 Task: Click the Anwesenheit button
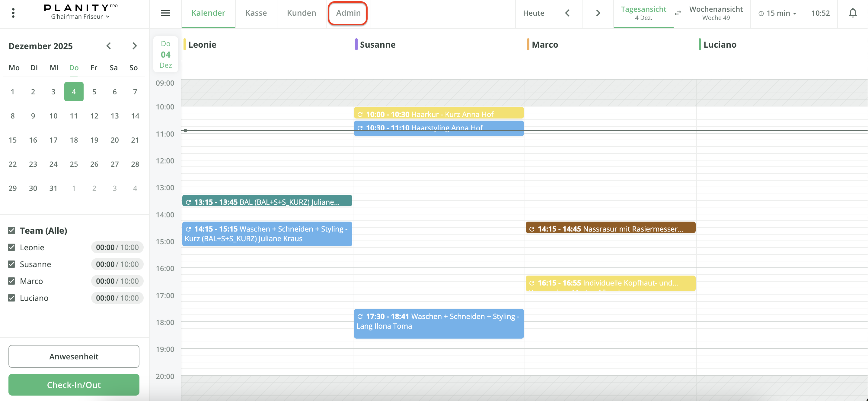(74, 356)
